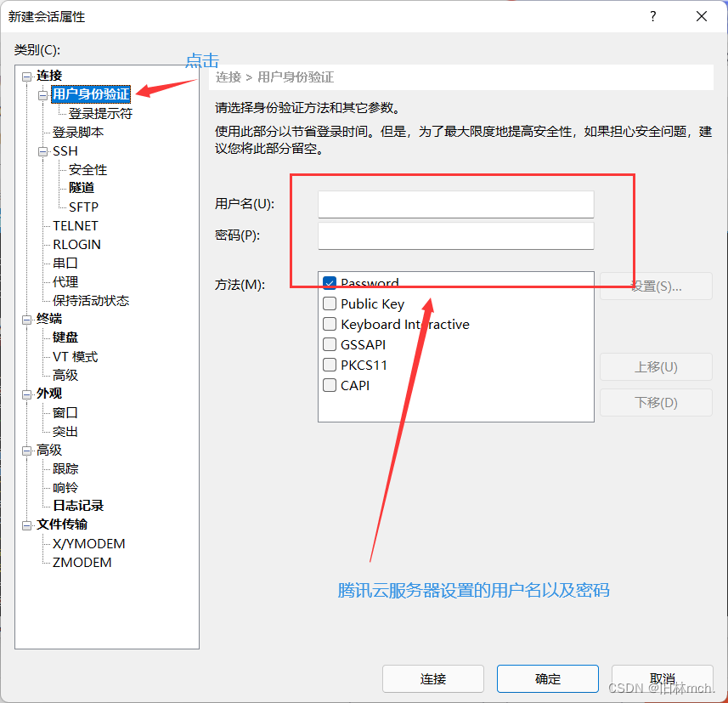Select VT 模式 under 终端
Image resolution: width=728 pixels, height=703 pixels.
(76, 356)
